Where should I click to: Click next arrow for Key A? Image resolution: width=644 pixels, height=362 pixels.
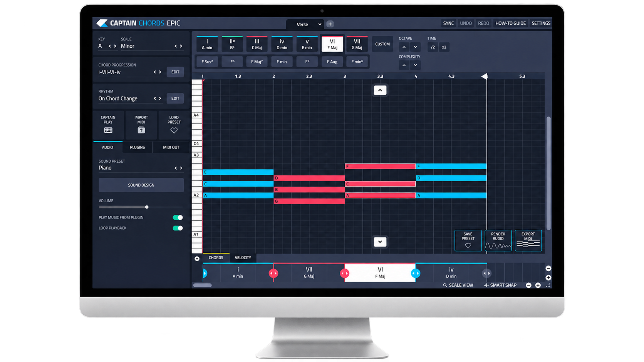(x=115, y=46)
